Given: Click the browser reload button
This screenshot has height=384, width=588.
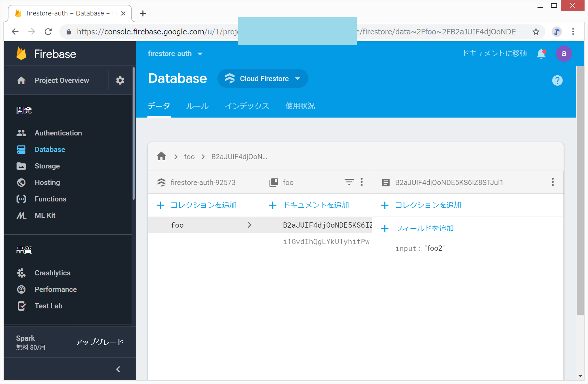Looking at the screenshot, I should coord(48,32).
